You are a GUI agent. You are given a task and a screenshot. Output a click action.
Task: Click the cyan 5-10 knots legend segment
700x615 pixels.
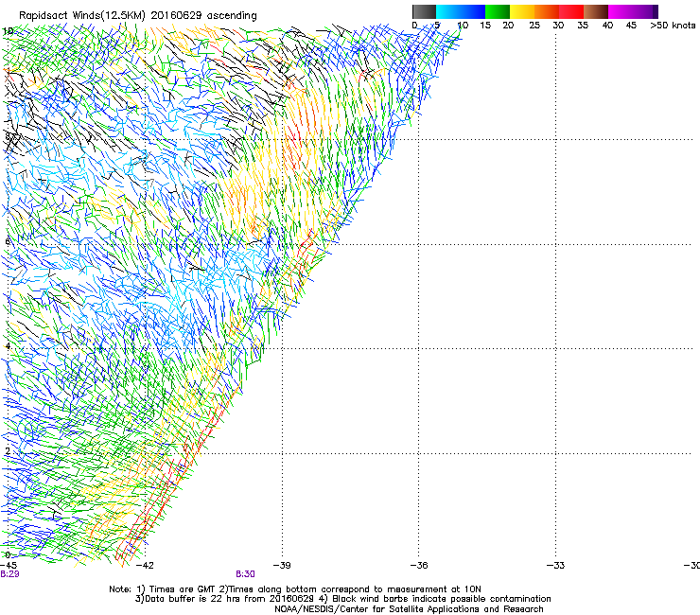coord(448,11)
